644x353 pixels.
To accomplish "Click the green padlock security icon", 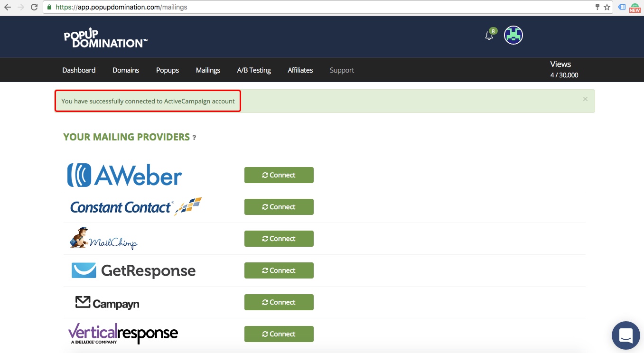I will tap(49, 8).
